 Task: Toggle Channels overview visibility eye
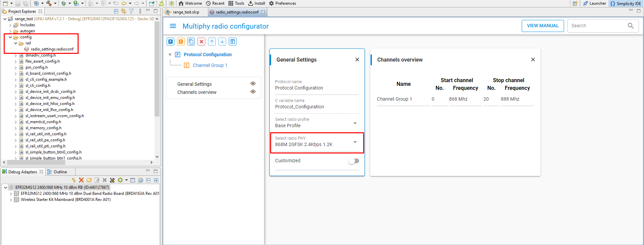pos(253,92)
